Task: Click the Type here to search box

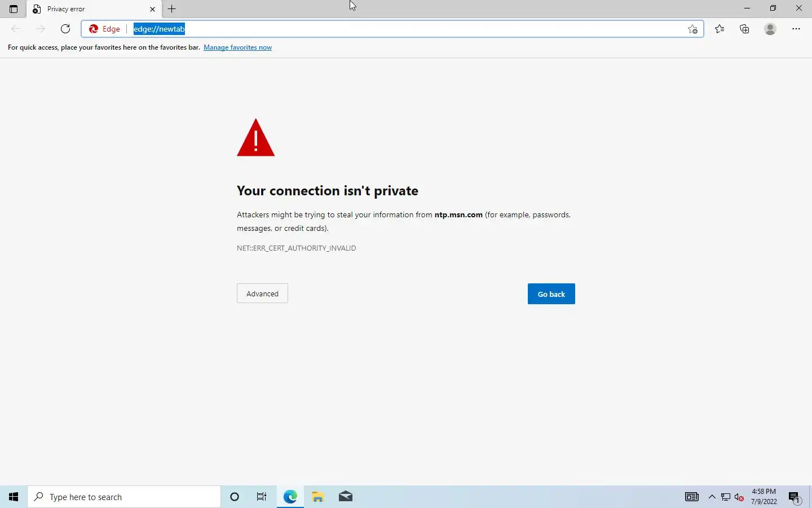Action: (x=124, y=497)
